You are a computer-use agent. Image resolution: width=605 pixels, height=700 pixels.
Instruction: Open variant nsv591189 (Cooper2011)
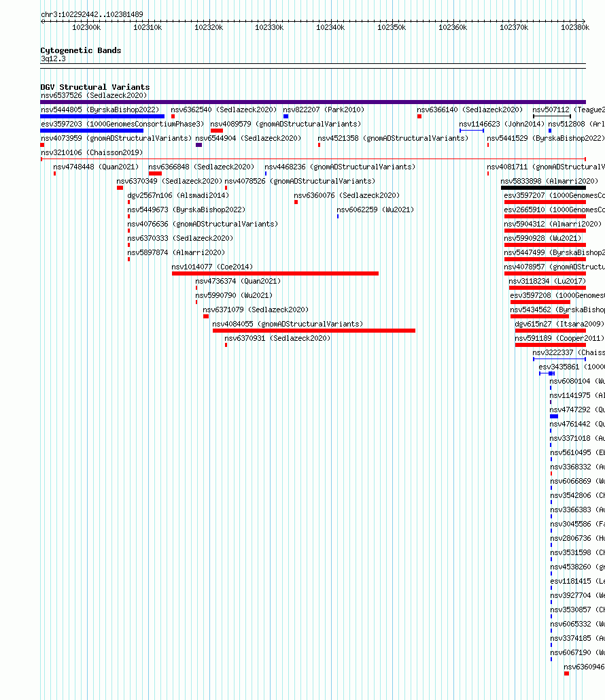[x=559, y=338]
